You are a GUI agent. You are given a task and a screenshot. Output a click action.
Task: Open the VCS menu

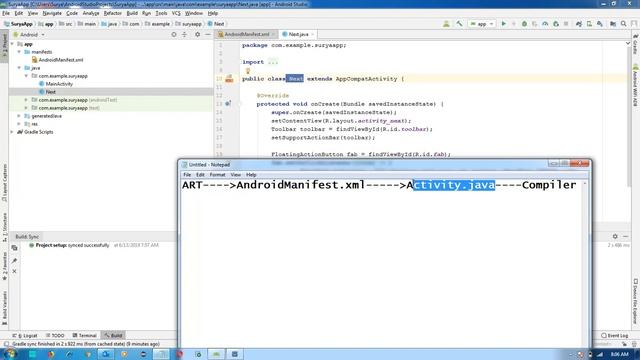point(176,13)
